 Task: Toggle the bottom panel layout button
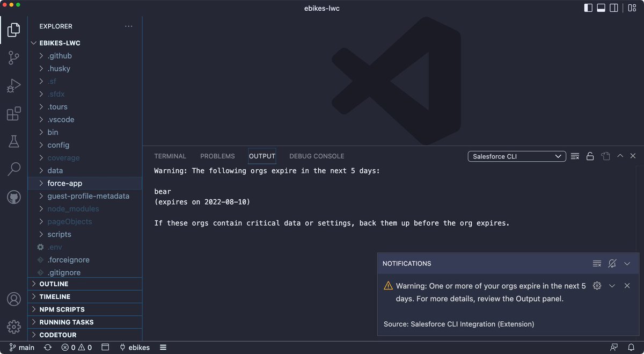pyautogui.click(x=601, y=8)
